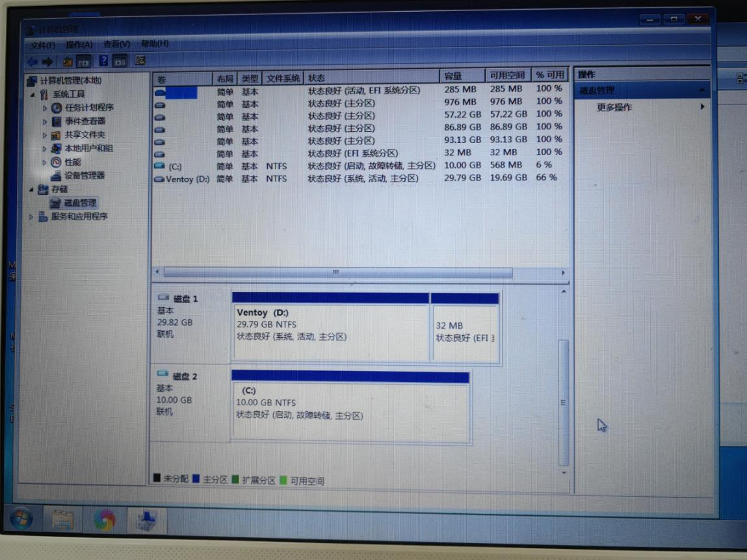Expand the 任务计划程序 node arrow
The image size is (747, 560).
[x=45, y=108]
